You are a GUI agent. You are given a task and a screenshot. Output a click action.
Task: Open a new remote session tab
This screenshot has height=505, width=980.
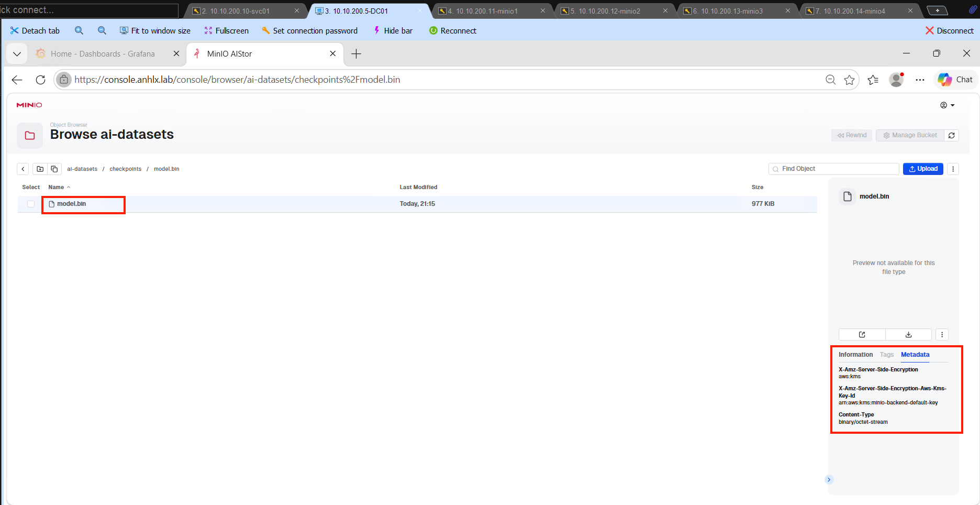[937, 10]
